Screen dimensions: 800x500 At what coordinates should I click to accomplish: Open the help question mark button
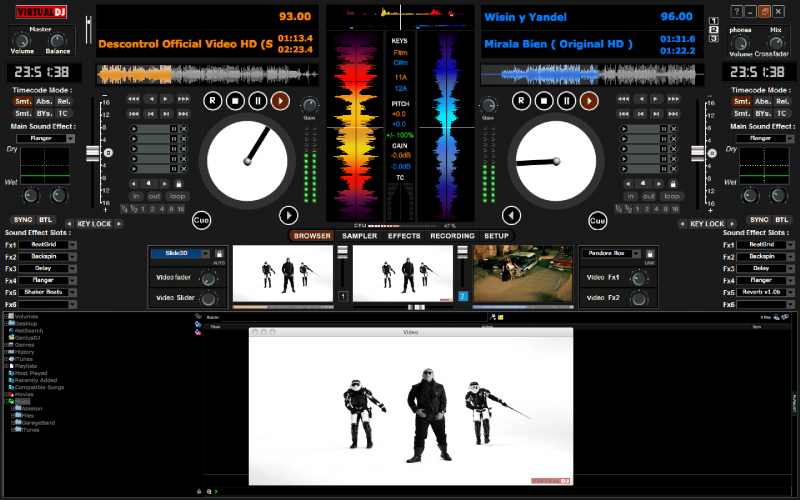[x=737, y=11]
